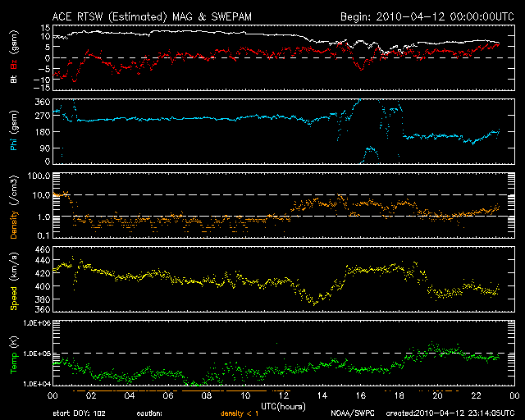Image resolution: width=525 pixels, height=420 pixels.
Task: Click the 'Speed (km/s)' axis label
Action: (x=14, y=281)
